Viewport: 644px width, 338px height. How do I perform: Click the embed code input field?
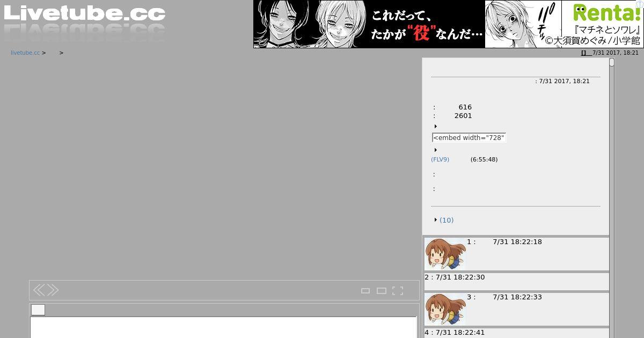[469, 138]
